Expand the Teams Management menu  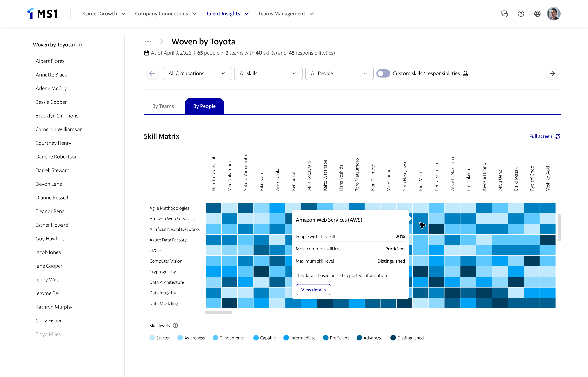coord(286,14)
